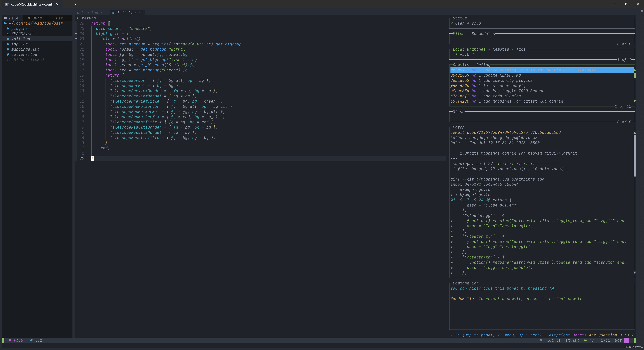The width and height of the screenshot is (644, 350).
Task: Select commit f60a632d latest user config
Action: click(x=542, y=86)
